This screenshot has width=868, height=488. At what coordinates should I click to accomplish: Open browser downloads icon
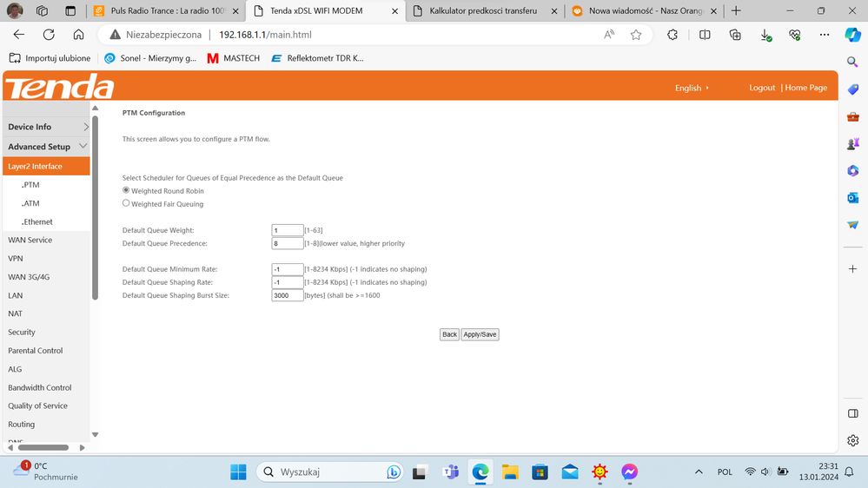pyautogui.click(x=765, y=35)
